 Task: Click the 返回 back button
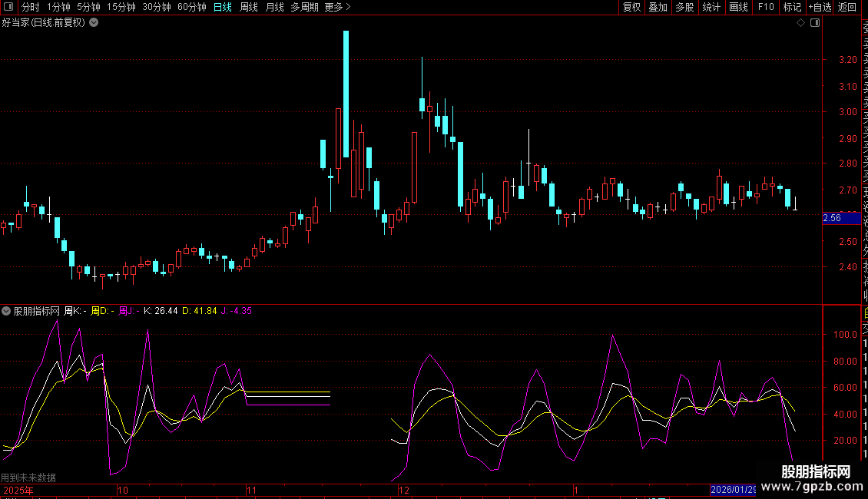tap(846, 7)
